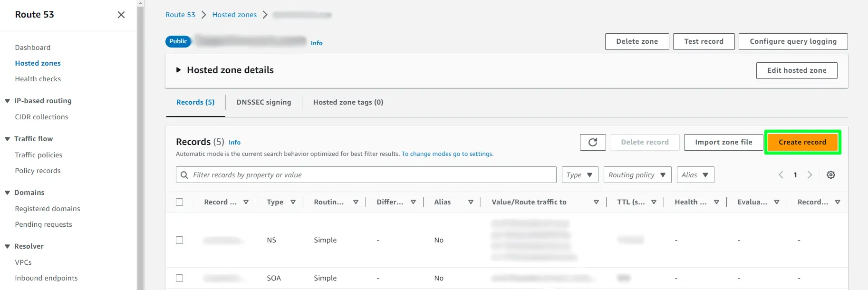Open records table preferences gear
This screenshot has width=868, height=290.
[831, 175]
